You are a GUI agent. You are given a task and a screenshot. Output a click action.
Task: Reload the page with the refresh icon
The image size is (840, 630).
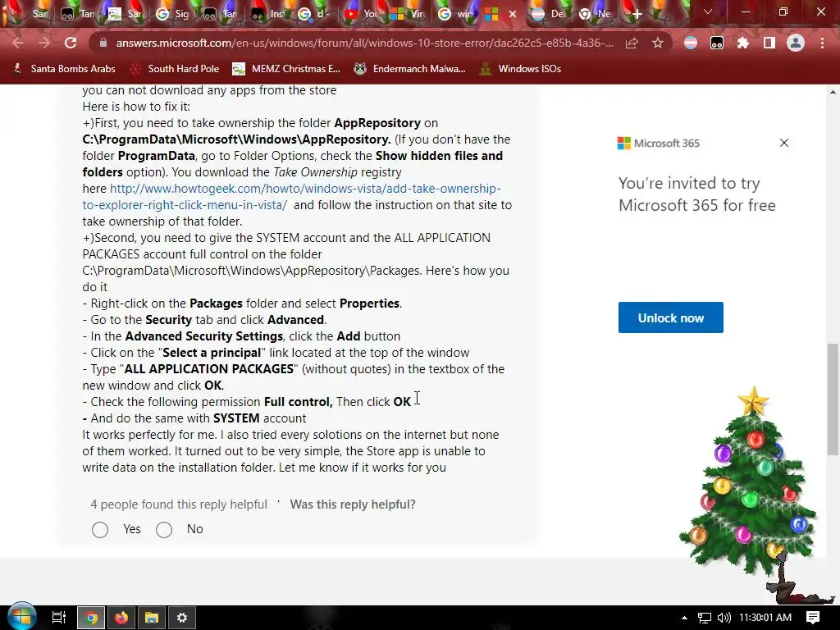[71, 43]
